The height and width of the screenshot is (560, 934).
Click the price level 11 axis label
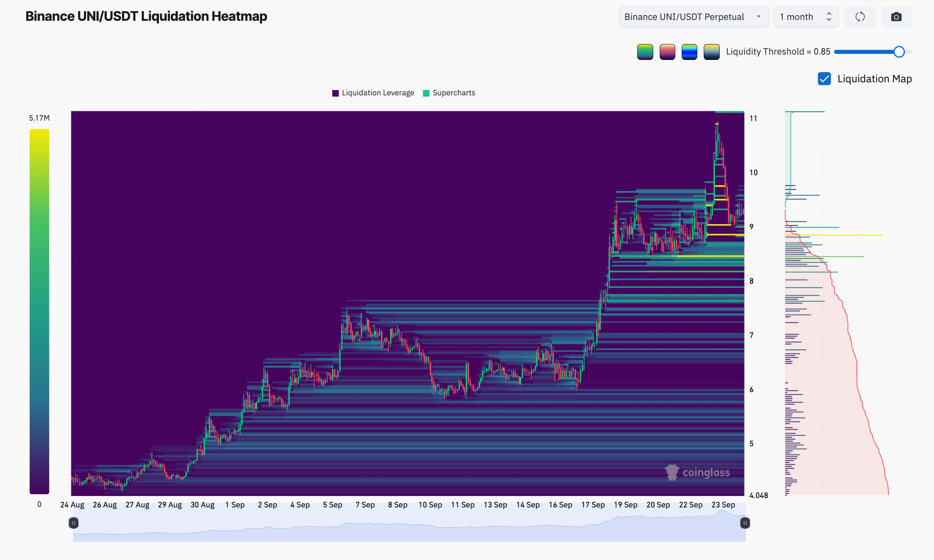tap(753, 119)
